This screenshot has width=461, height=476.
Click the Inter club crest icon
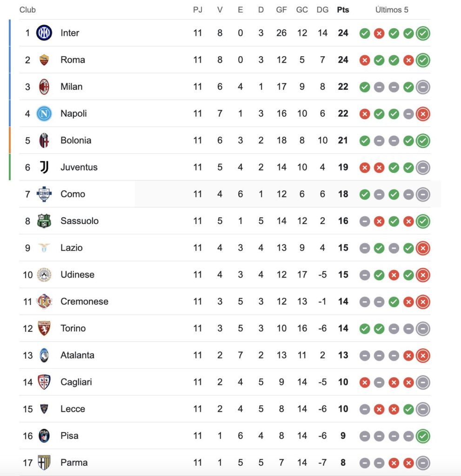click(x=44, y=33)
